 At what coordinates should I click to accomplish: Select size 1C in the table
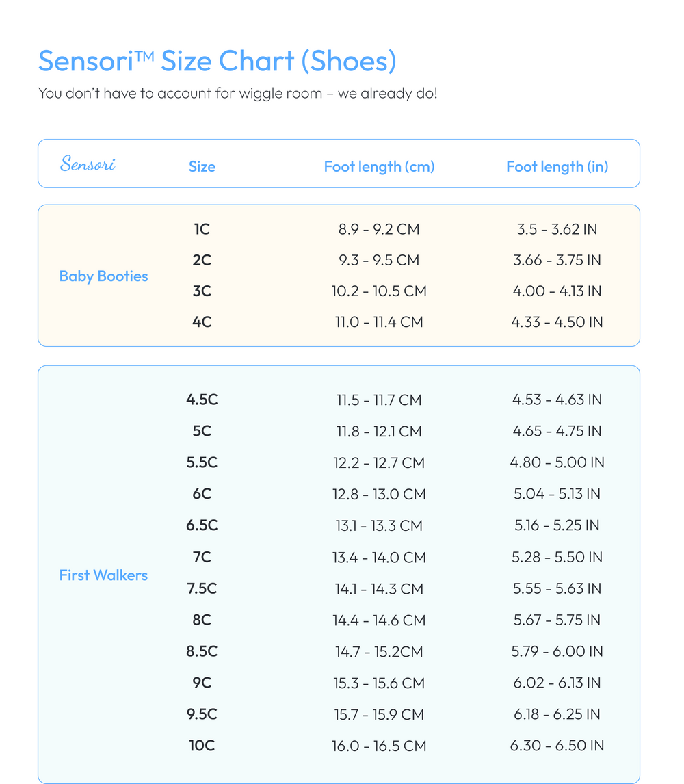(202, 229)
